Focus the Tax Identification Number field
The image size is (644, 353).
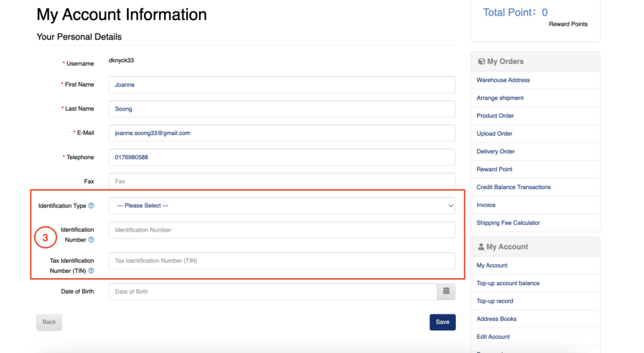coord(282,261)
